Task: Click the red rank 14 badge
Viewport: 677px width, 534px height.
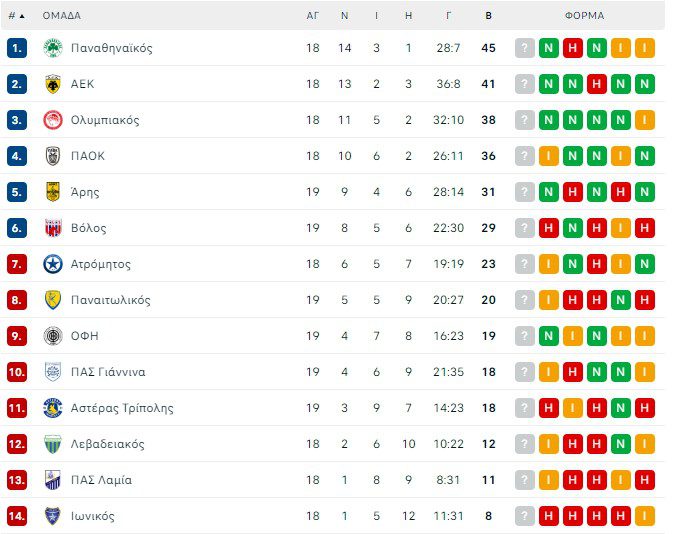Action: [x=17, y=516]
